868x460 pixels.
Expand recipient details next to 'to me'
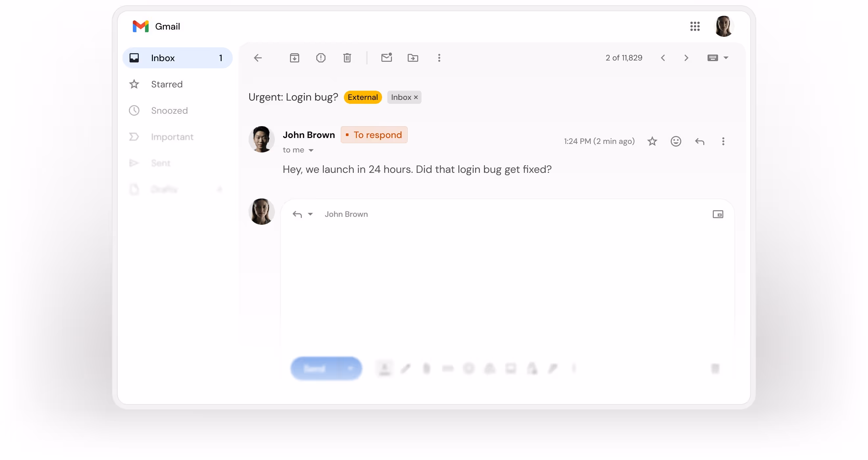(311, 150)
